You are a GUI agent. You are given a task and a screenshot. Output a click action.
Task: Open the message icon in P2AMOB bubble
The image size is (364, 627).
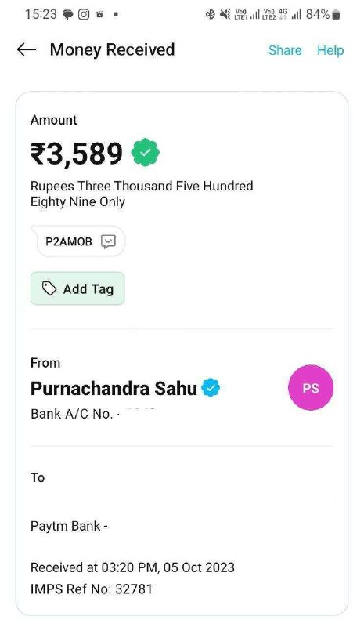(x=108, y=241)
